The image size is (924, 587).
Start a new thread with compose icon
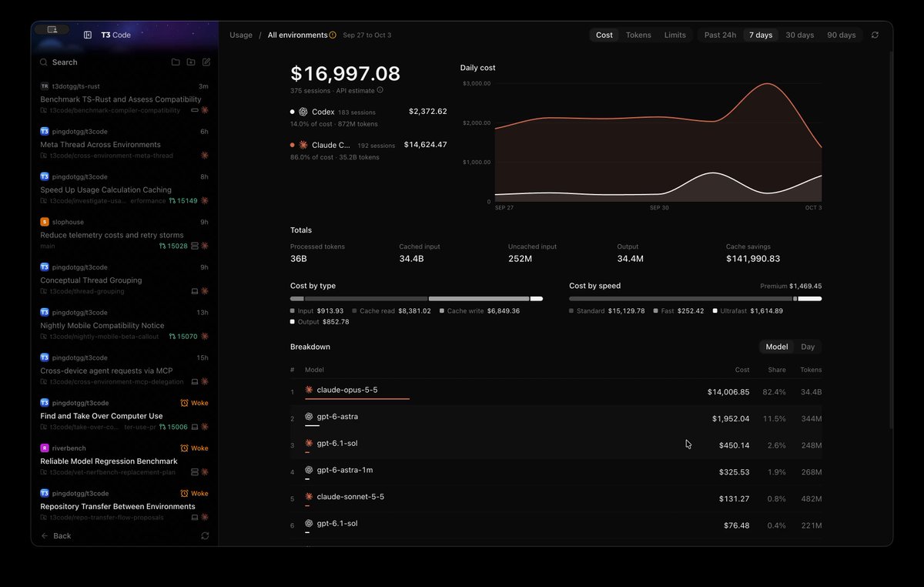[206, 62]
